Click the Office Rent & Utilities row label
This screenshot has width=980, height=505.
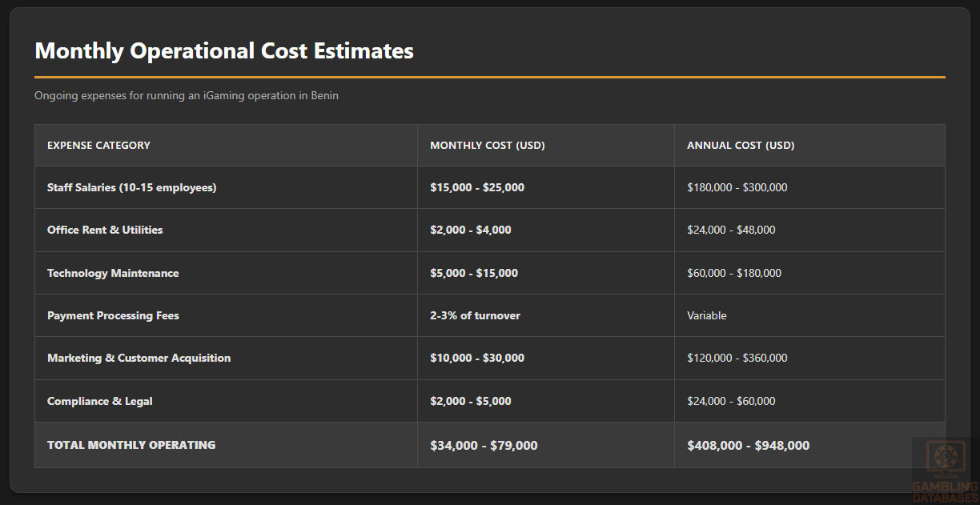coord(105,230)
